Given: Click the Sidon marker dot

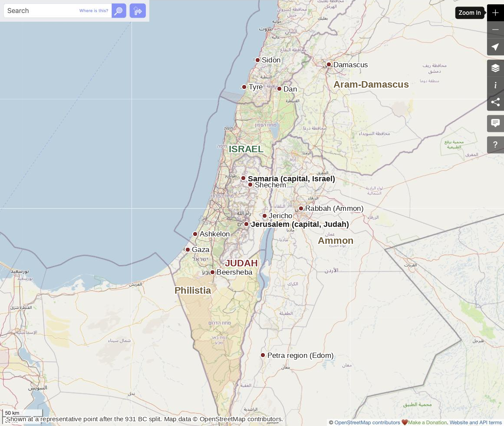Looking at the screenshot, I should coord(257,60).
